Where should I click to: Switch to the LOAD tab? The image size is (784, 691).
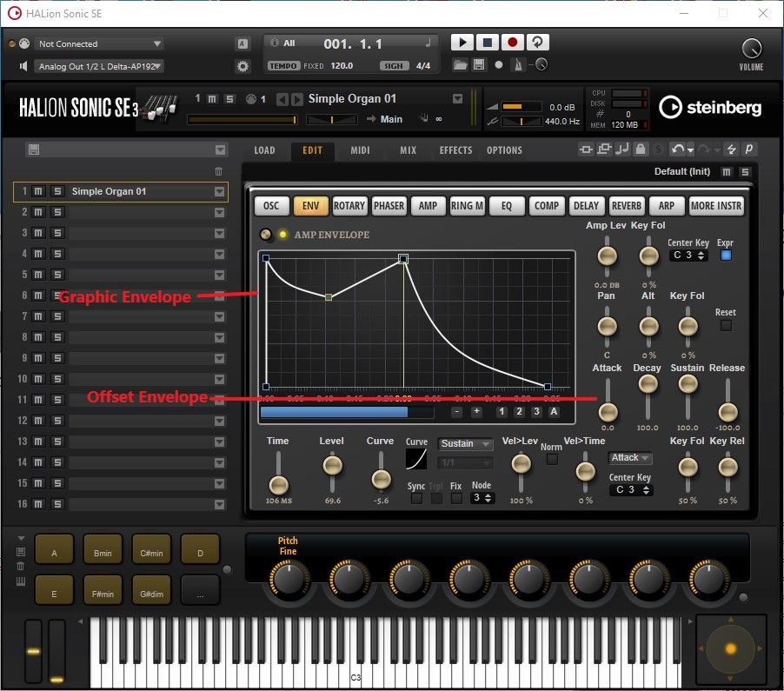tap(264, 150)
